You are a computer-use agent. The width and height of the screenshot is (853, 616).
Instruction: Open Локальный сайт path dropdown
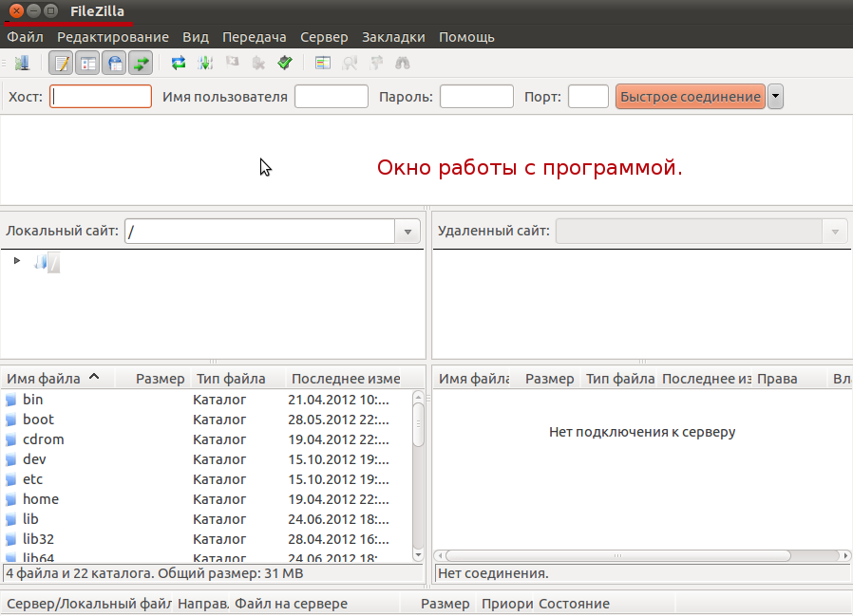pos(408,232)
